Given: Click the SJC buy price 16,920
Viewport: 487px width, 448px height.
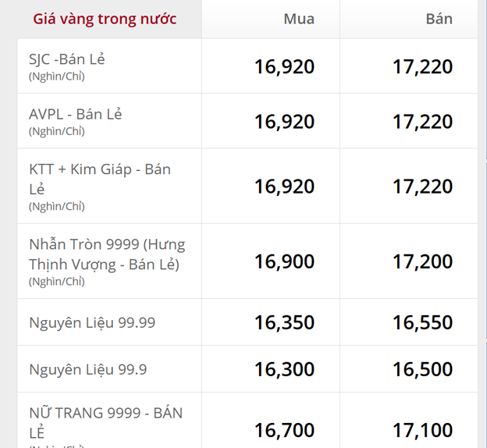Looking at the screenshot, I should 284,67.
